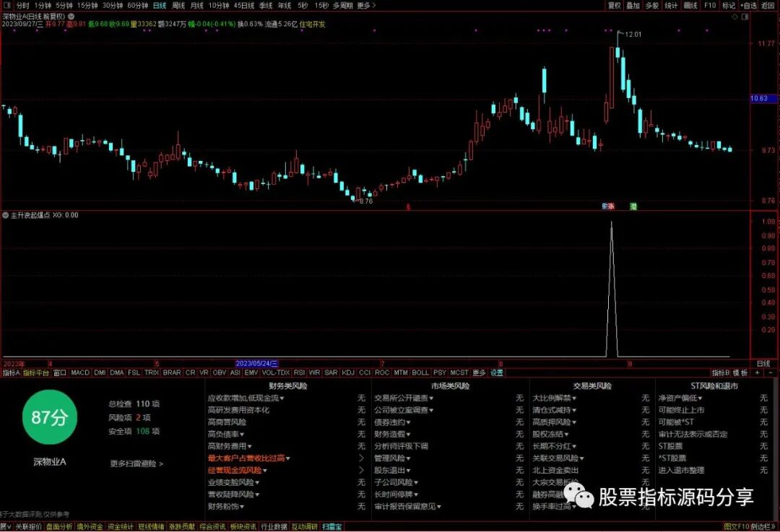Click the 财 event marker on the chart
This screenshot has height=532, width=780.
pyautogui.click(x=605, y=206)
